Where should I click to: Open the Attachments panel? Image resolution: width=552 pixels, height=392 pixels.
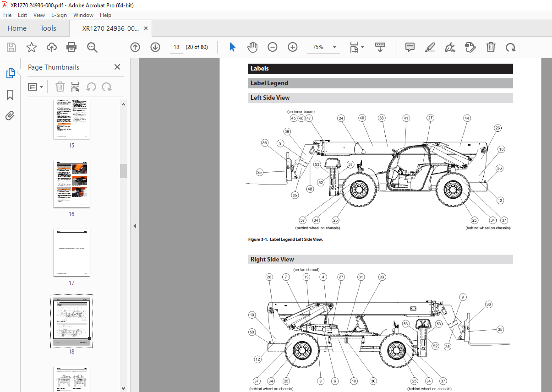[x=10, y=115]
